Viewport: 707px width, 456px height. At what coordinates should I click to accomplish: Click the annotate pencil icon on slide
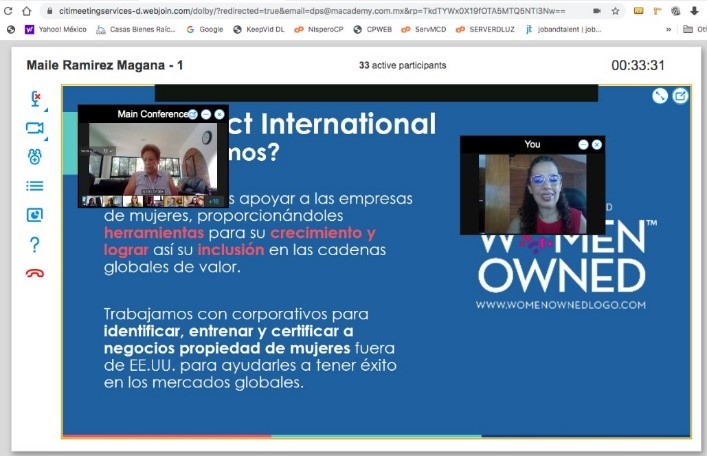click(680, 96)
